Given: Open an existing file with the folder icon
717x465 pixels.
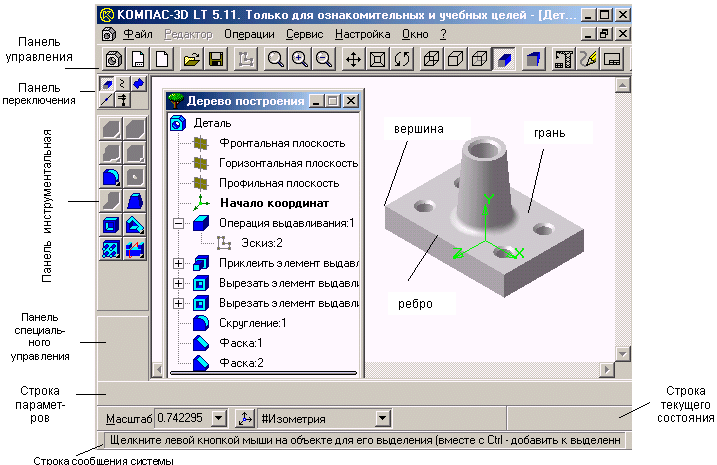Looking at the screenshot, I should (192, 59).
